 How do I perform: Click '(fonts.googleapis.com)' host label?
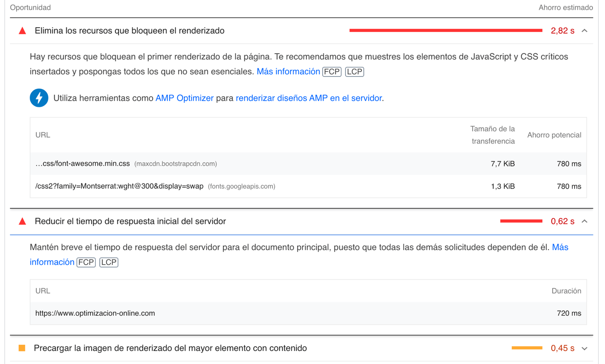click(242, 186)
